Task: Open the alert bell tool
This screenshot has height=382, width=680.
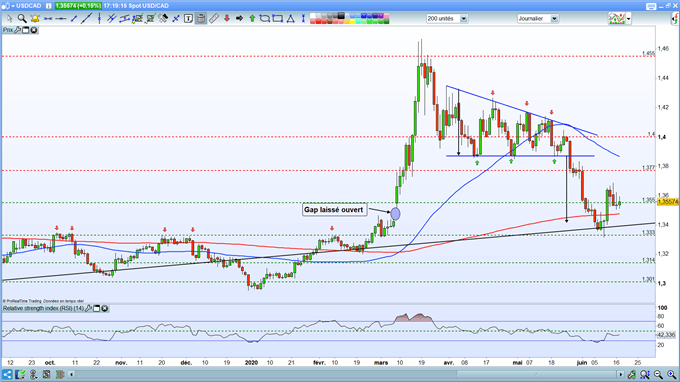Action: click(35, 18)
